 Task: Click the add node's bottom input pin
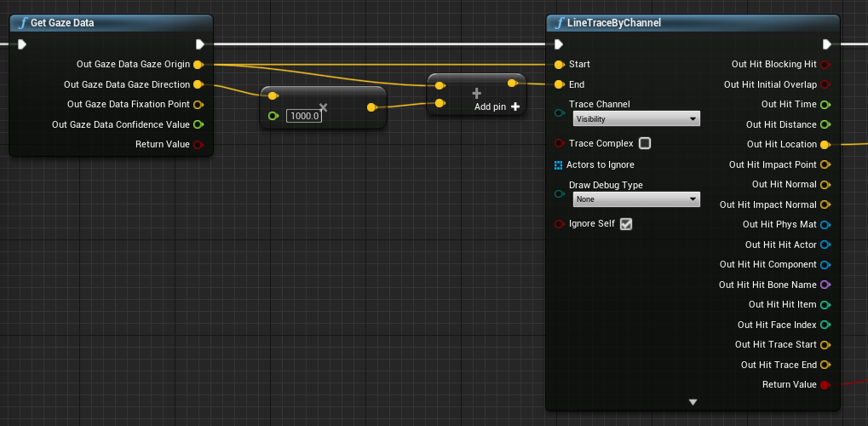pyautogui.click(x=440, y=103)
